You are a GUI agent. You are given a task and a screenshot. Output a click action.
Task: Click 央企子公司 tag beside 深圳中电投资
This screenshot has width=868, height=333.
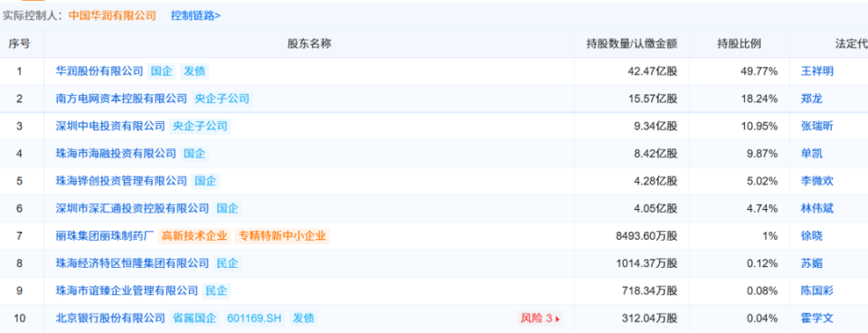[200, 126]
